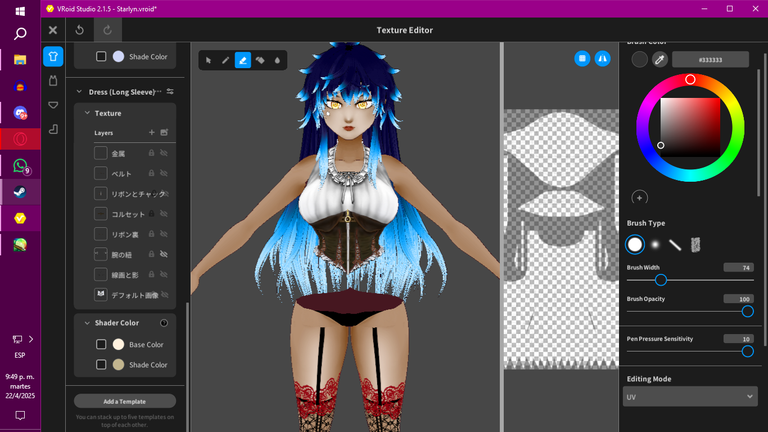
Task: Select the fill bucket tool
Action: point(260,60)
